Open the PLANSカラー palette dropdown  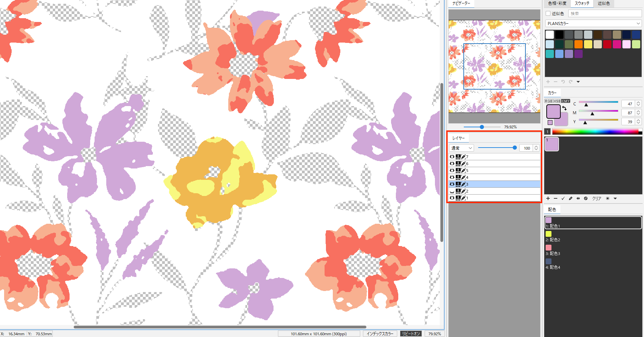click(x=593, y=23)
